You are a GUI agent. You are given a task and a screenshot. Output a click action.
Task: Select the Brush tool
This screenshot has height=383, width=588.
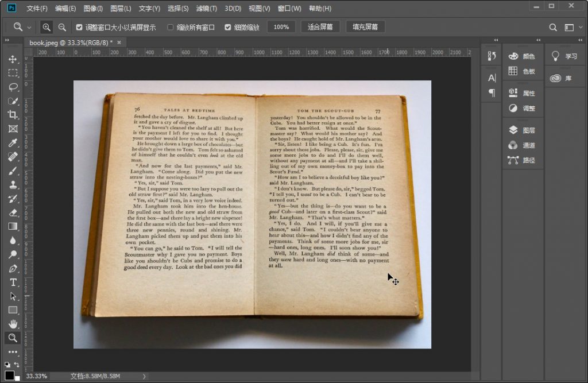tap(13, 171)
